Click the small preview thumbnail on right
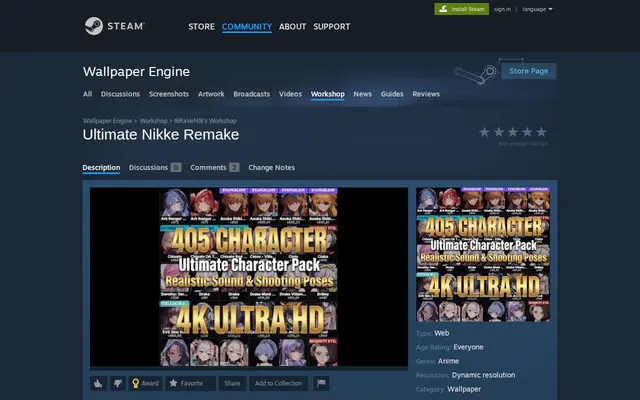 (483, 254)
